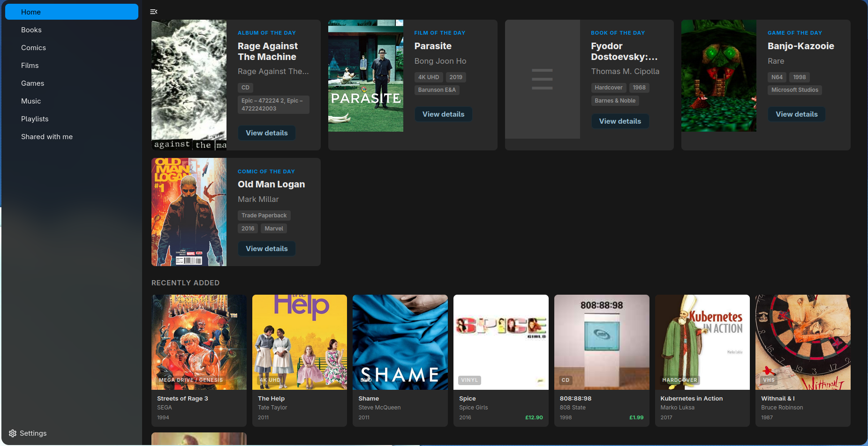Click the Barnes & Noble publisher tag

(x=615, y=101)
